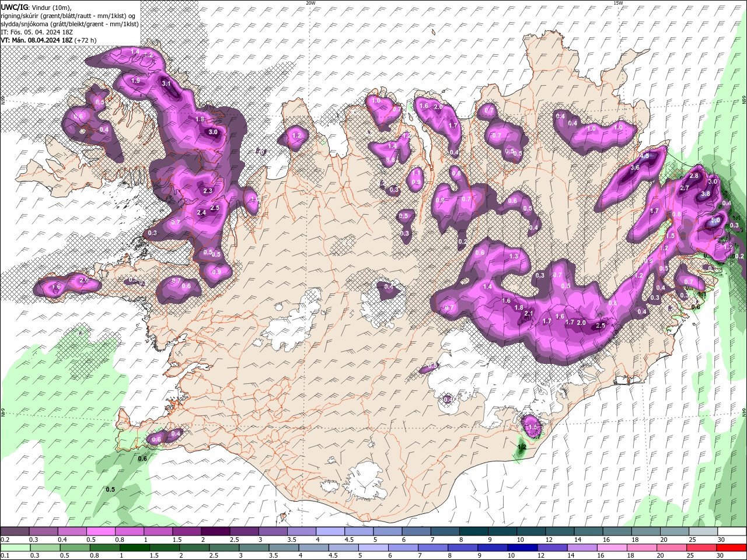This screenshot has height=560, width=747.
Task: Click the first dark purple swatch in the snow legend
Action: (15, 531)
